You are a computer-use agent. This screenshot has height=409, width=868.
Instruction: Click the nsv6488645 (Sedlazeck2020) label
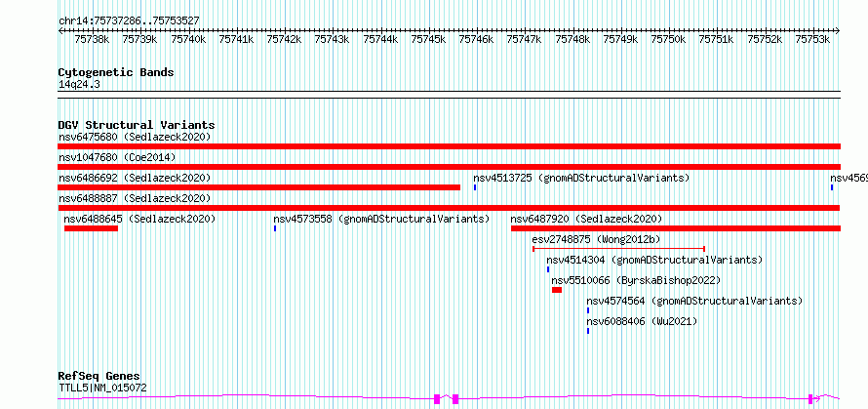[x=139, y=219]
